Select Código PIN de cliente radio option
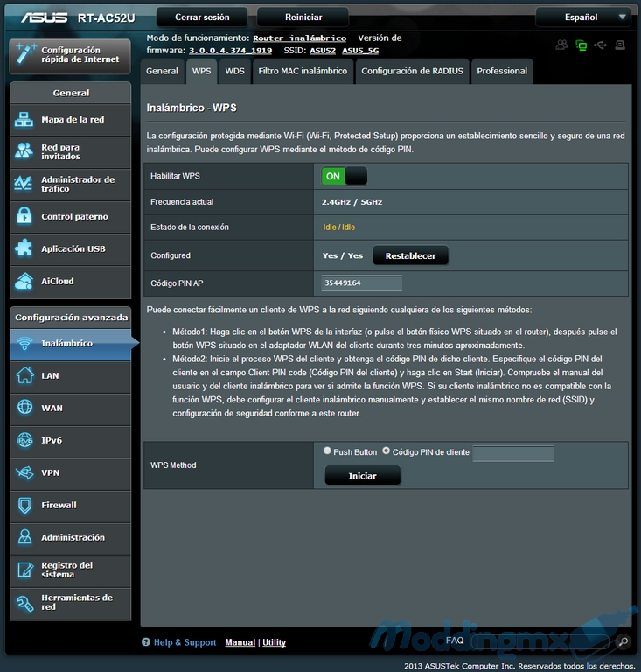This screenshot has width=641, height=672. (387, 451)
